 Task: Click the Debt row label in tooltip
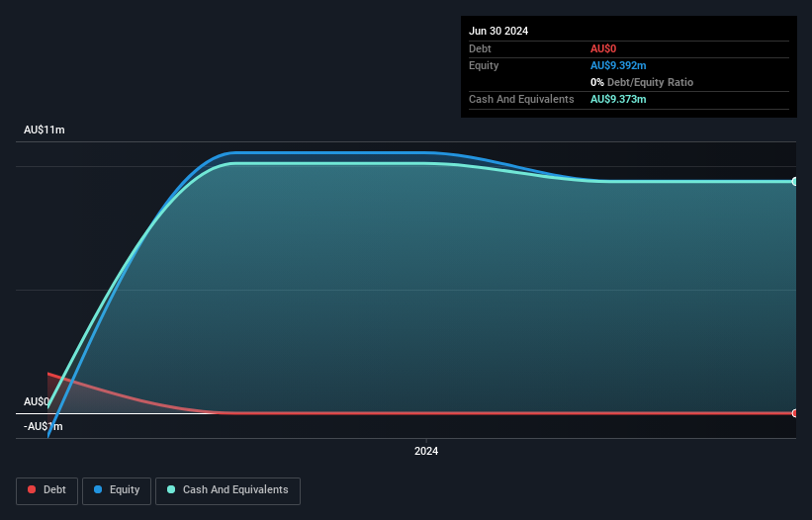(480, 48)
